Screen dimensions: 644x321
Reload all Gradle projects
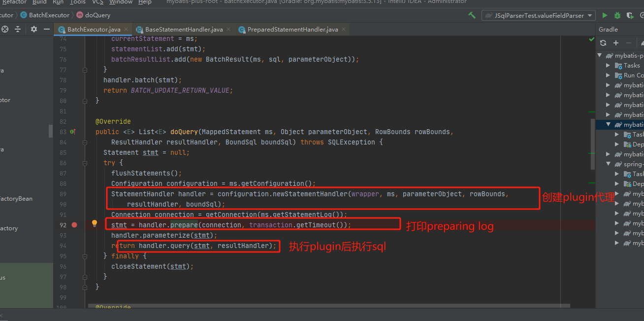pos(603,43)
